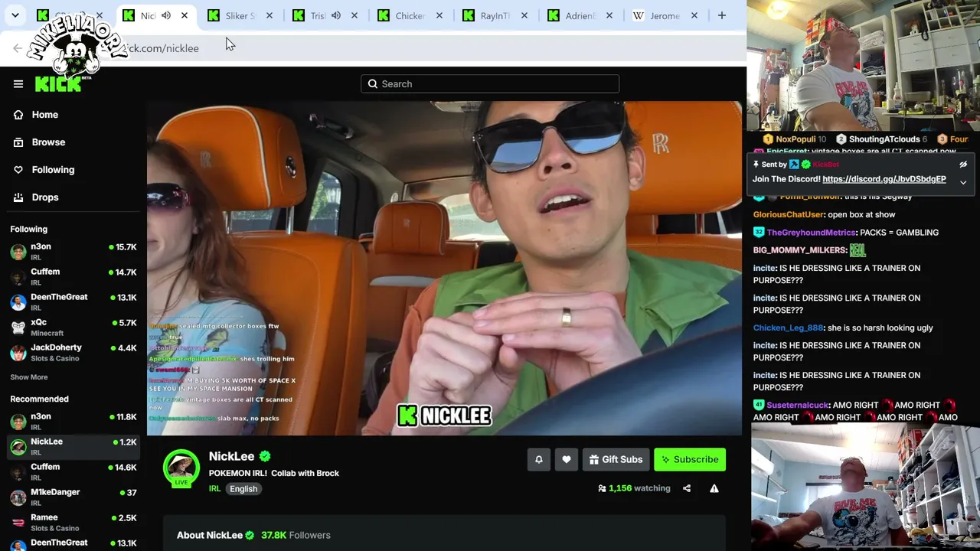Open the browser tab list dropdown
This screenshot has height=551, width=980.
(15, 15)
